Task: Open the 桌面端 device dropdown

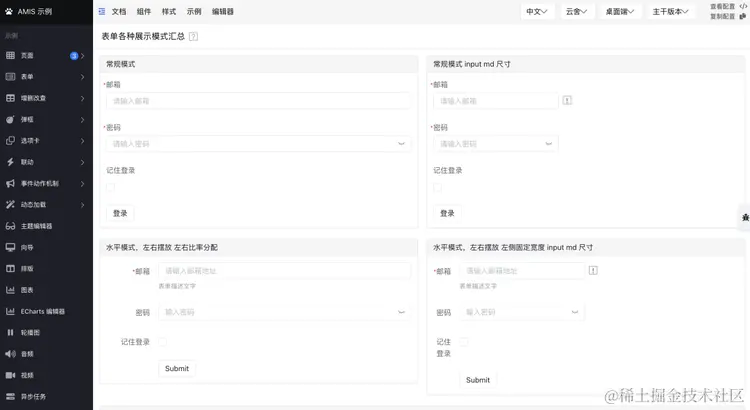Action: click(x=620, y=11)
